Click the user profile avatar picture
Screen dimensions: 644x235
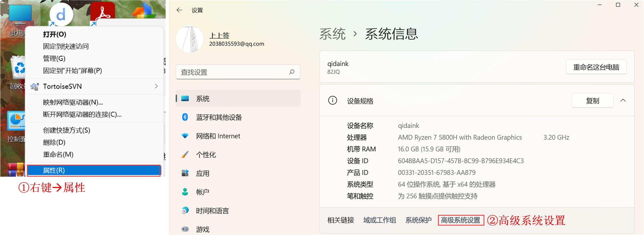pyautogui.click(x=189, y=39)
